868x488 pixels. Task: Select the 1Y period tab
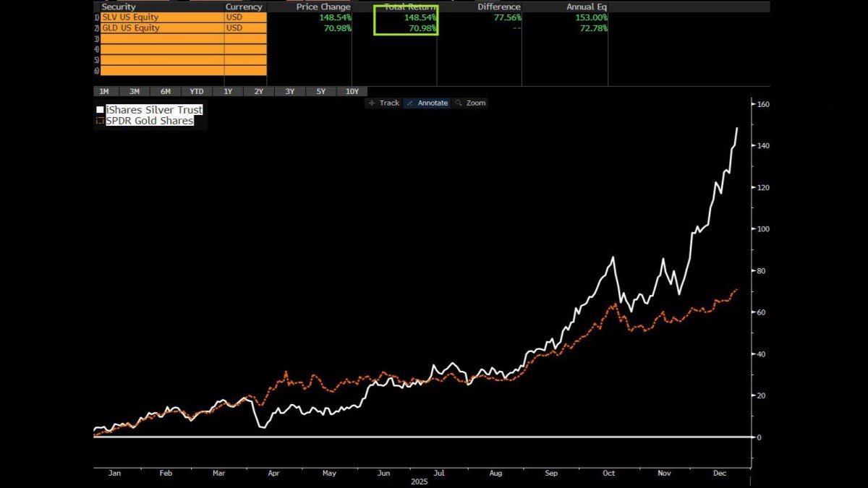pos(226,91)
